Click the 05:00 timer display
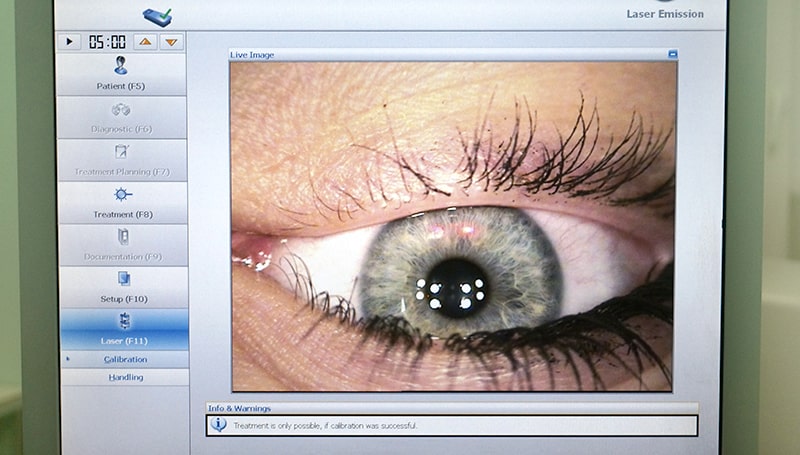 coord(107,42)
